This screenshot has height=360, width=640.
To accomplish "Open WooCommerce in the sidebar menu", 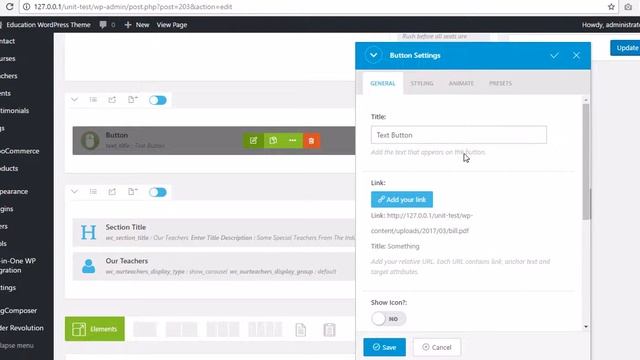I will (x=20, y=151).
